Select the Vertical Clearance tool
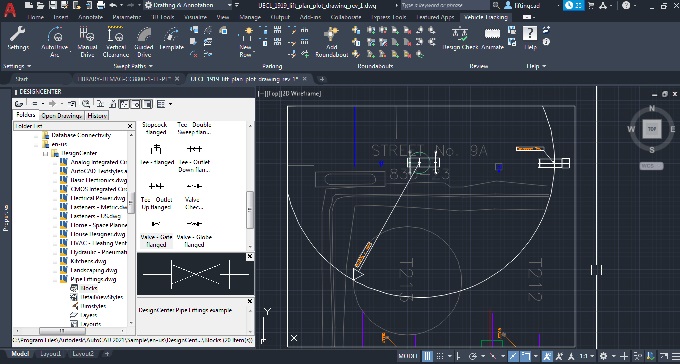Viewport: 680px width, 364px height. (x=116, y=41)
